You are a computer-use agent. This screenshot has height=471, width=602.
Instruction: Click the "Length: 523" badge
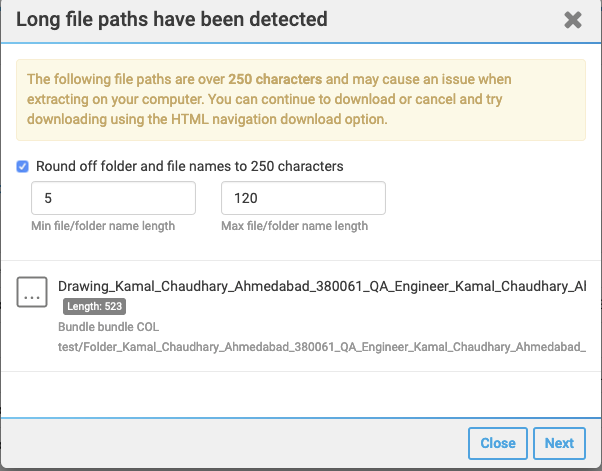click(x=95, y=307)
